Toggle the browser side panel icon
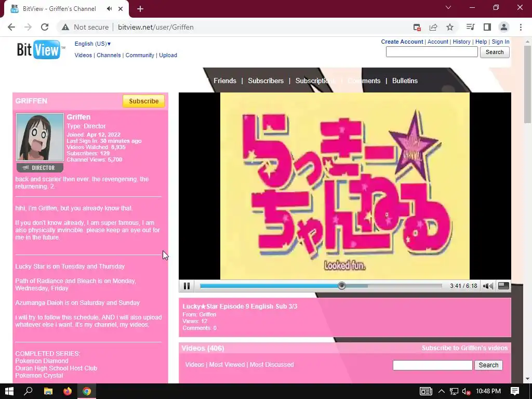The width and height of the screenshot is (532, 399). 487,27
